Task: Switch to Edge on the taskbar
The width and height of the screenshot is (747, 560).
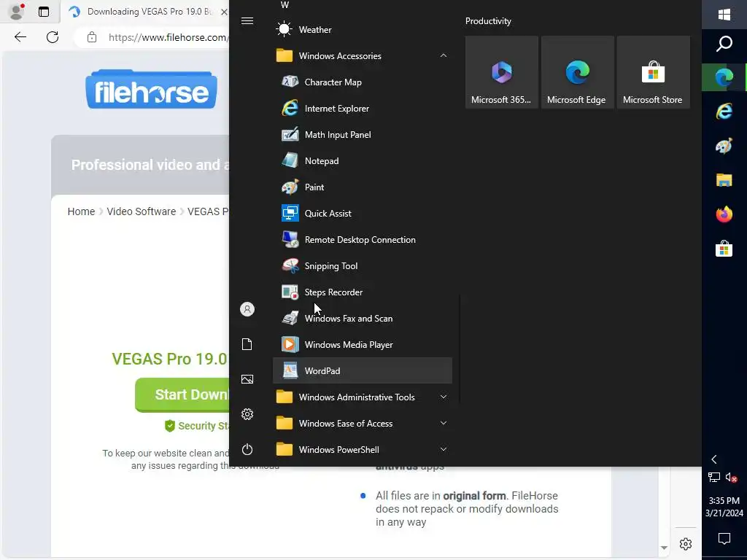Action: (724, 77)
